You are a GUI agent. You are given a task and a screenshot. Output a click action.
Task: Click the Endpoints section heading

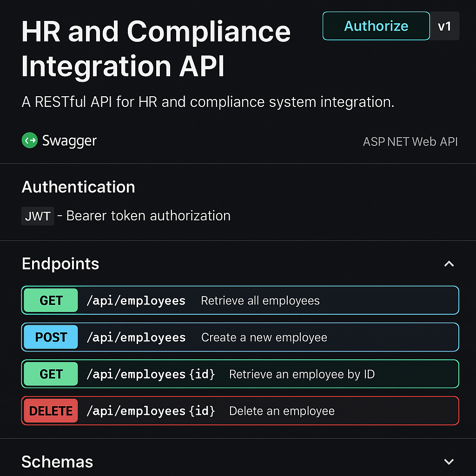(x=60, y=264)
